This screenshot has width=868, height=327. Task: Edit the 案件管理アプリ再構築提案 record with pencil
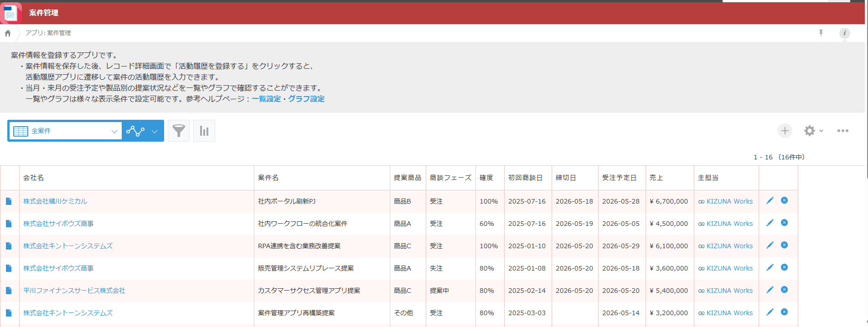(x=770, y=312)
